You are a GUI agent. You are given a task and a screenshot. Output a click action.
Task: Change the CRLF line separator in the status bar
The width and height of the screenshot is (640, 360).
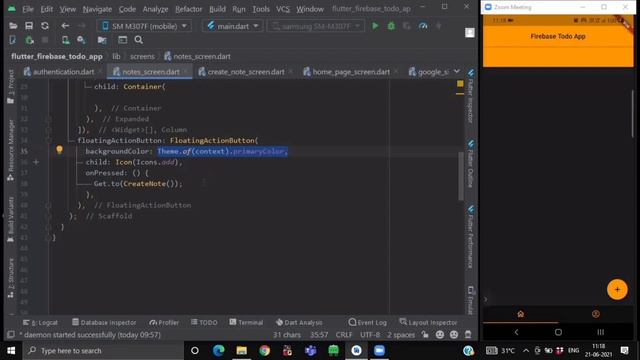[344, 335]
